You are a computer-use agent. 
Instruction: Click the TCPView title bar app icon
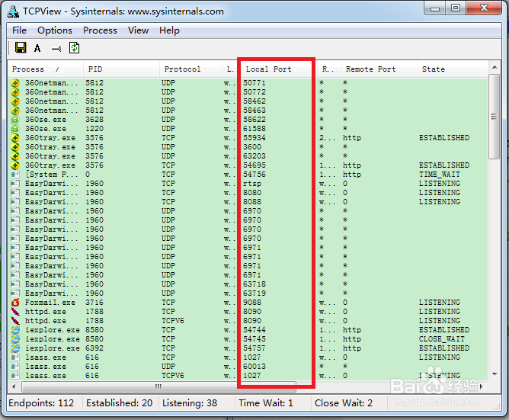pos(13,11)
